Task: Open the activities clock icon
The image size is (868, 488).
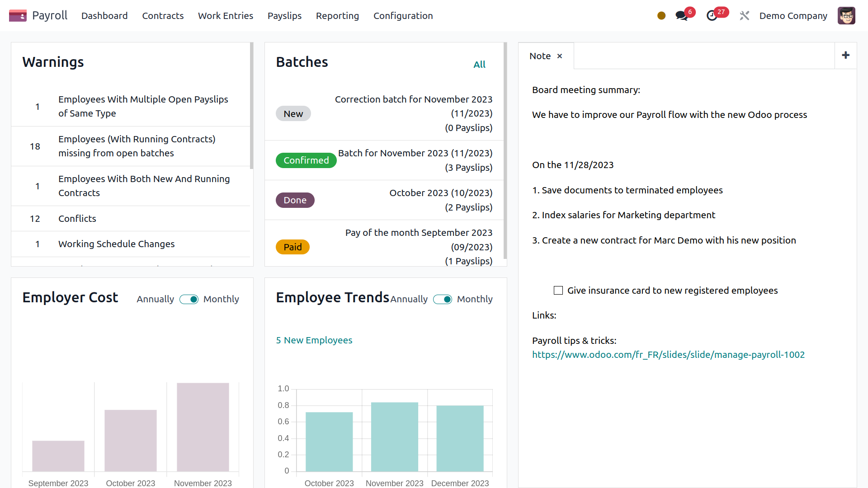Action: 712,16
